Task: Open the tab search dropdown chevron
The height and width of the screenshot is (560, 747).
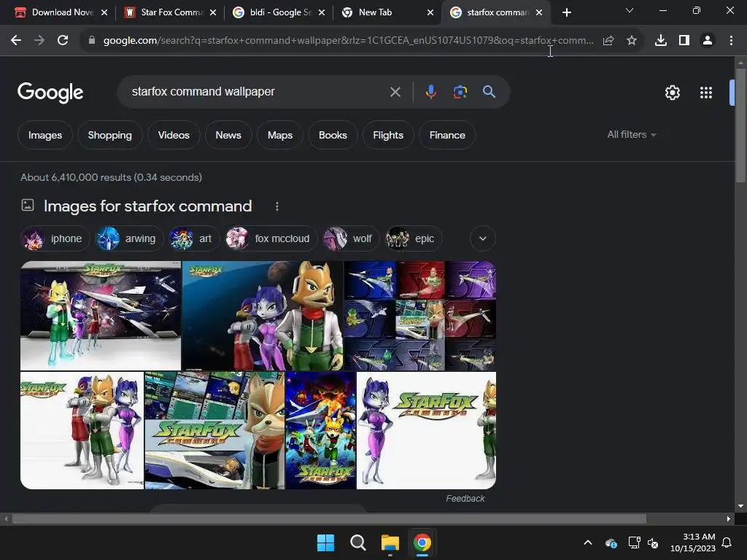Action: coord(630,10)
